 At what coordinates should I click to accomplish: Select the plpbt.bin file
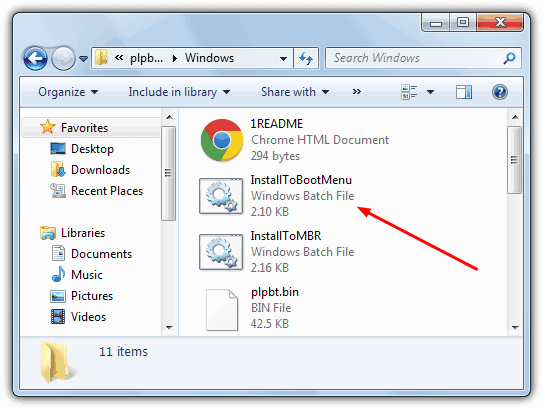click(x=253, y=308)
